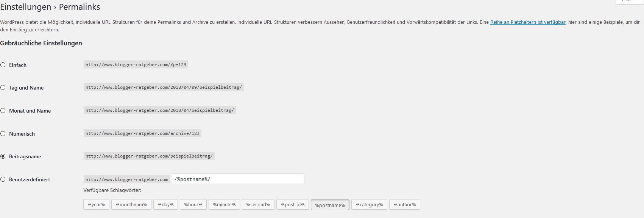Add the %year% tag button
Screen dimensions: 644x218
96,204
